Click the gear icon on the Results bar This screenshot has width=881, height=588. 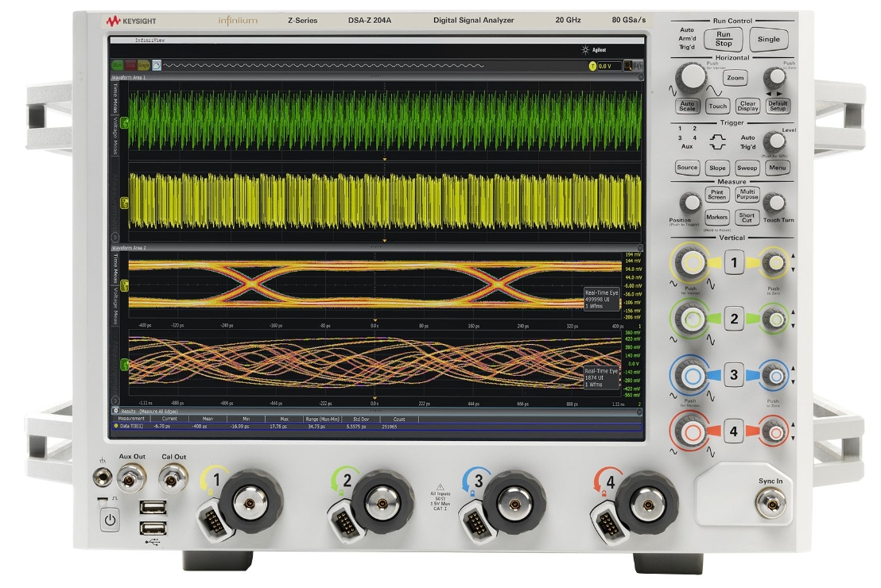pos(115,411)
